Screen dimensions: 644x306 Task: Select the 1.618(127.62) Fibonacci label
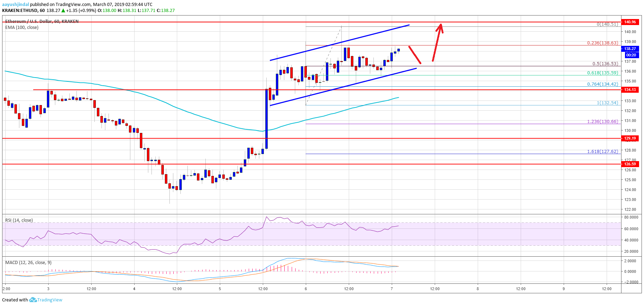click(x=602, y=152)
